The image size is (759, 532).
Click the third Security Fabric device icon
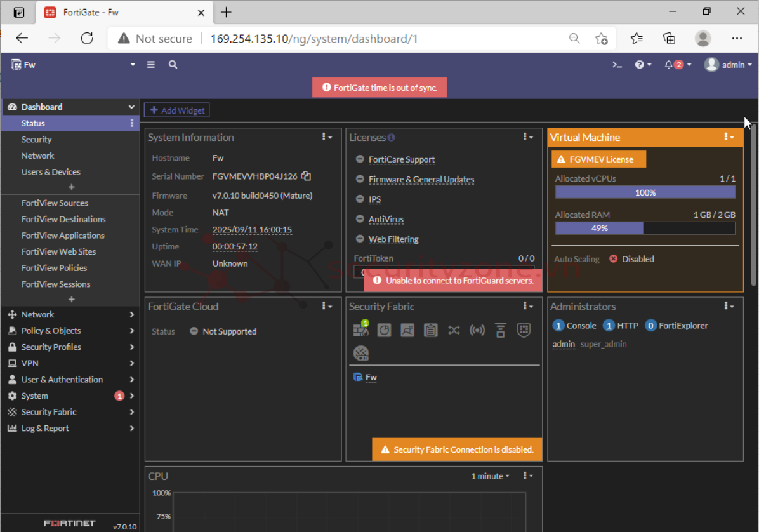point(407,331)
